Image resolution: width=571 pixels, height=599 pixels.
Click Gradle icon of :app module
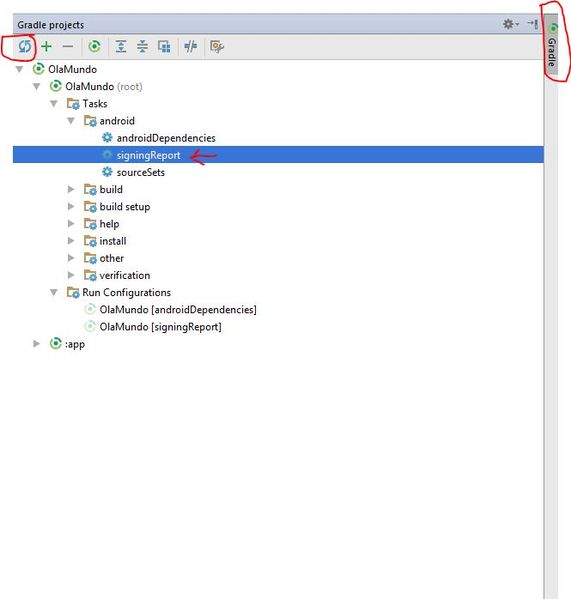click(x=55, y=343)
